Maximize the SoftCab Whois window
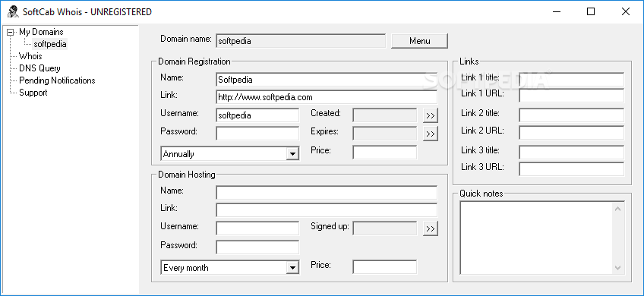 (x=591, y=12)
